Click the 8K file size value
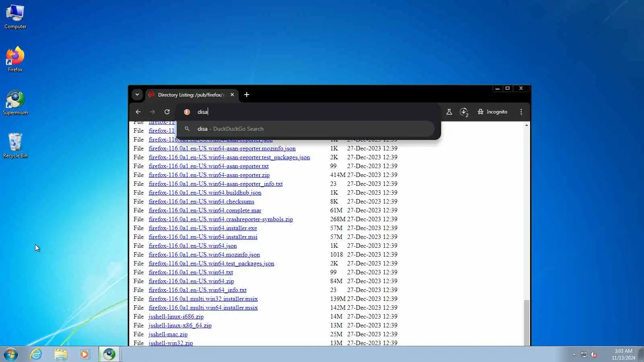The image size is (644, 362). point(334,202)
